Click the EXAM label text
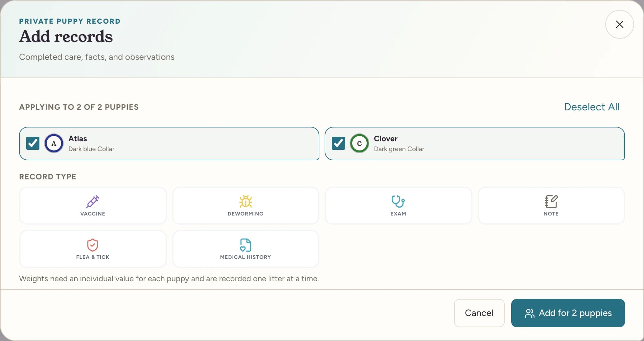 398,214
